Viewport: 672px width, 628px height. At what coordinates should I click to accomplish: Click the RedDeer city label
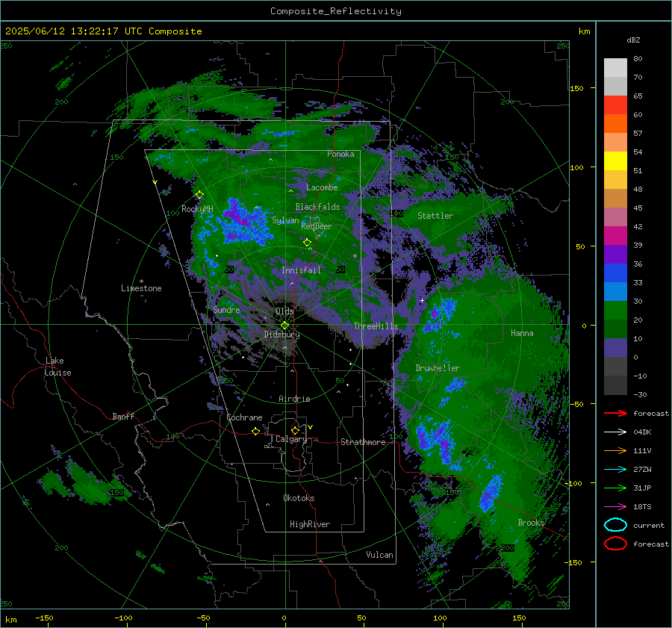click(317, 226)
